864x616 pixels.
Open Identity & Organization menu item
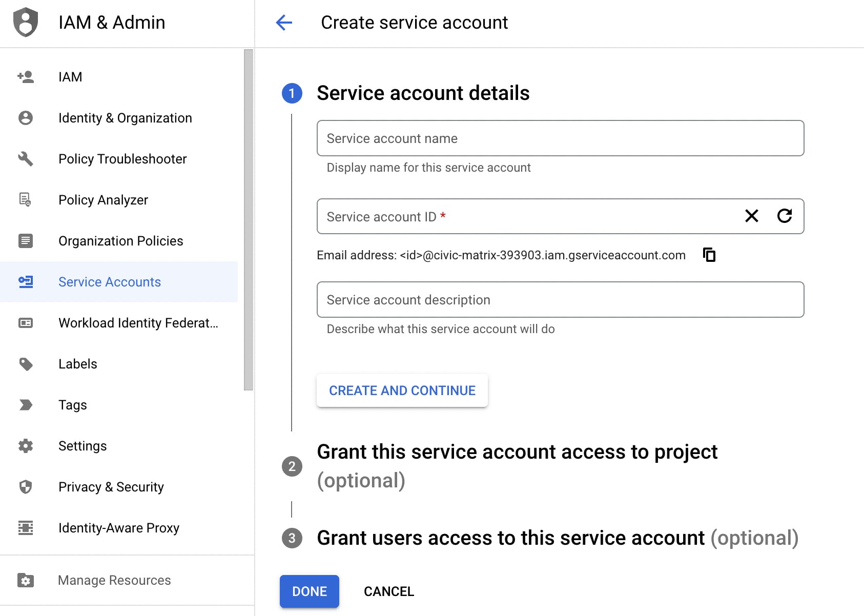click(125, 118)
